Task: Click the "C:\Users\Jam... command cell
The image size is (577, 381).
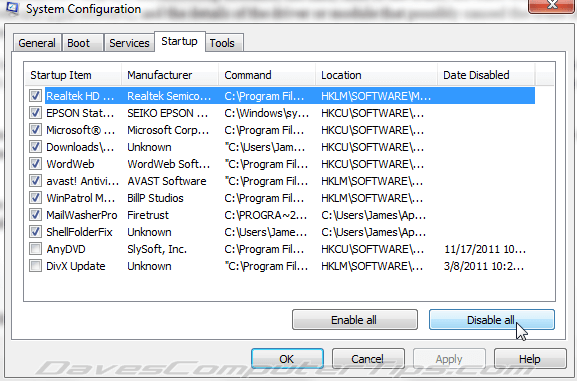Action: tap(265, 147)
